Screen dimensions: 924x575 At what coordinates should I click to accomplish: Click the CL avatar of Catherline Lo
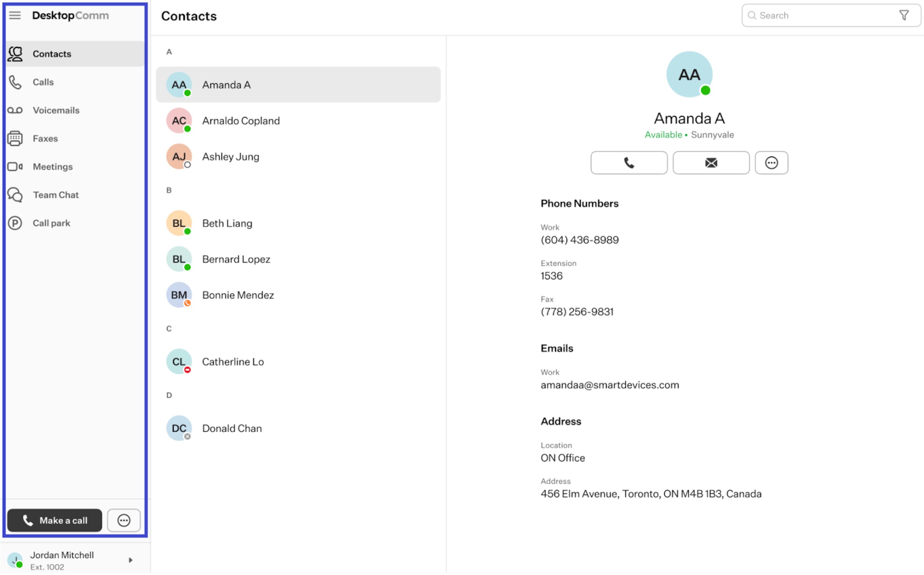(179, 362)
